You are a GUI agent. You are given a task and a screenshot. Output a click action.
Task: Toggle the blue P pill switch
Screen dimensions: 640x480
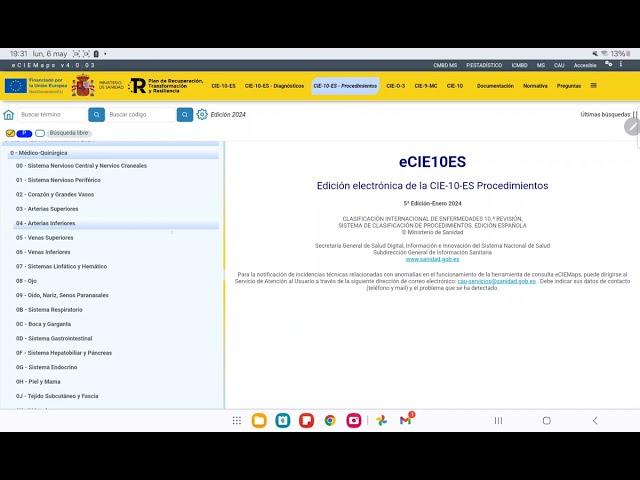(24, 133)
